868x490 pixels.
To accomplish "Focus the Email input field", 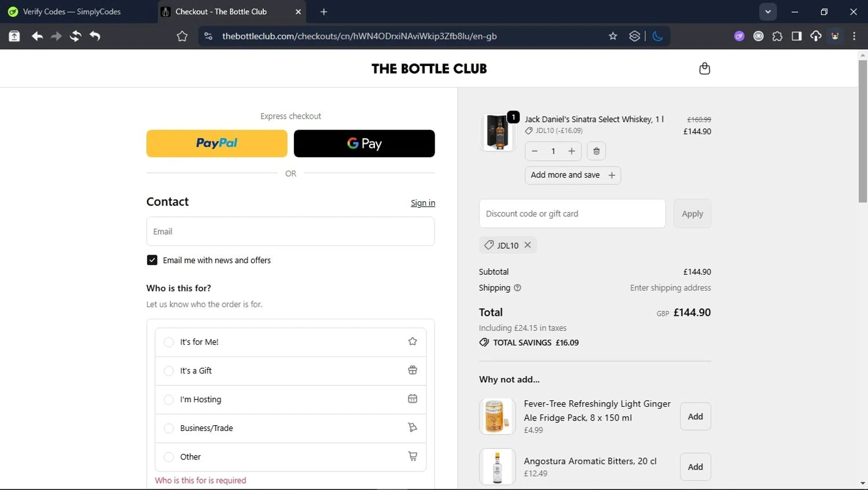I will pos(290,231).
